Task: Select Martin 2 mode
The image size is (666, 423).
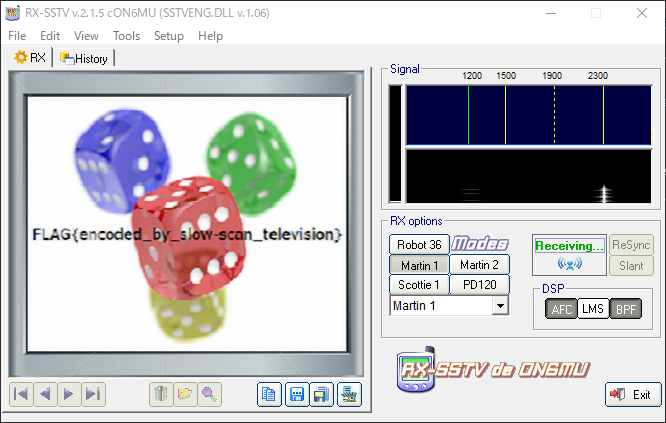Action: tap(480, 265)
